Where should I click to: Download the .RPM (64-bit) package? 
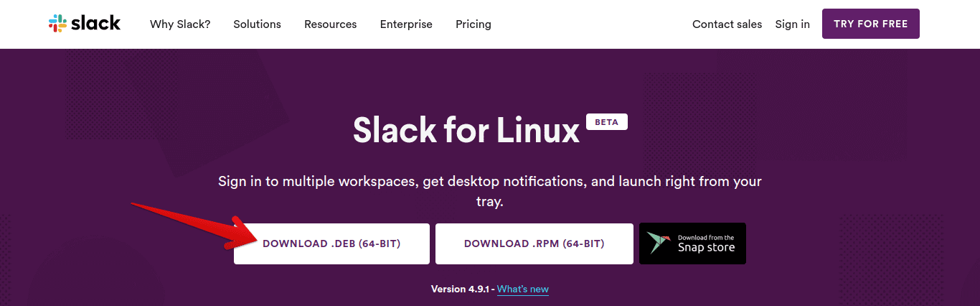534,244
